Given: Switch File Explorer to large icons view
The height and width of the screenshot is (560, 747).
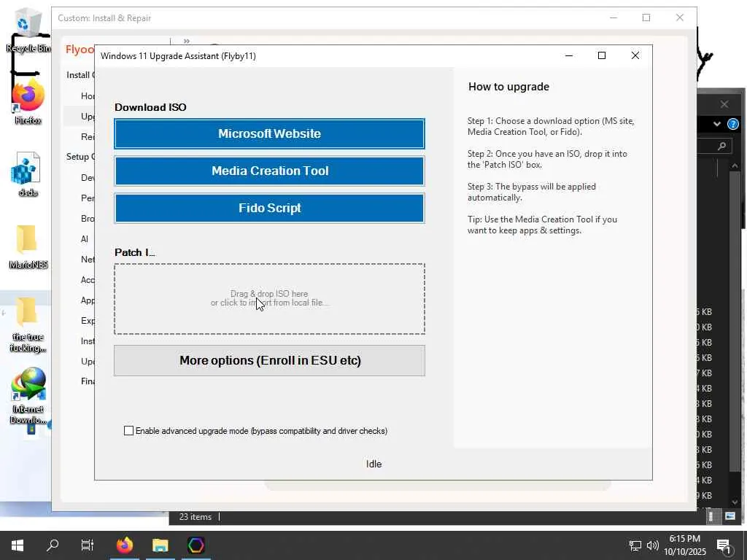Looking at the screenshot, I should click(729, 516).
